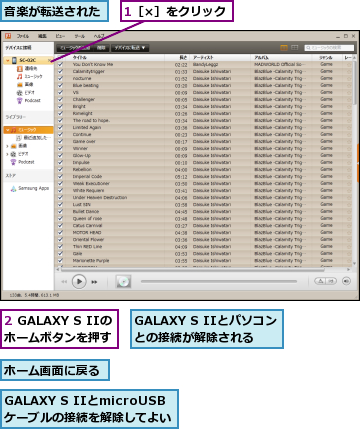Uncheck the Blue beating track checkbox
Viewport: 360px width, 429px height.
(60, 85)
